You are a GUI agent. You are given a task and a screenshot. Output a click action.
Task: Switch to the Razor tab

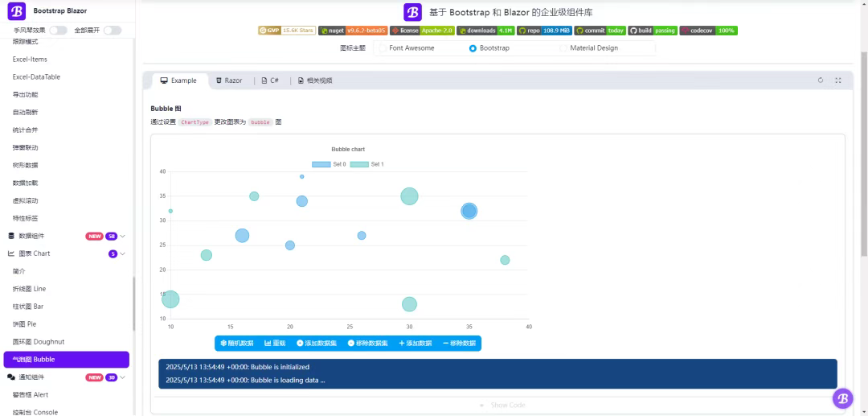tap(229, 80)
